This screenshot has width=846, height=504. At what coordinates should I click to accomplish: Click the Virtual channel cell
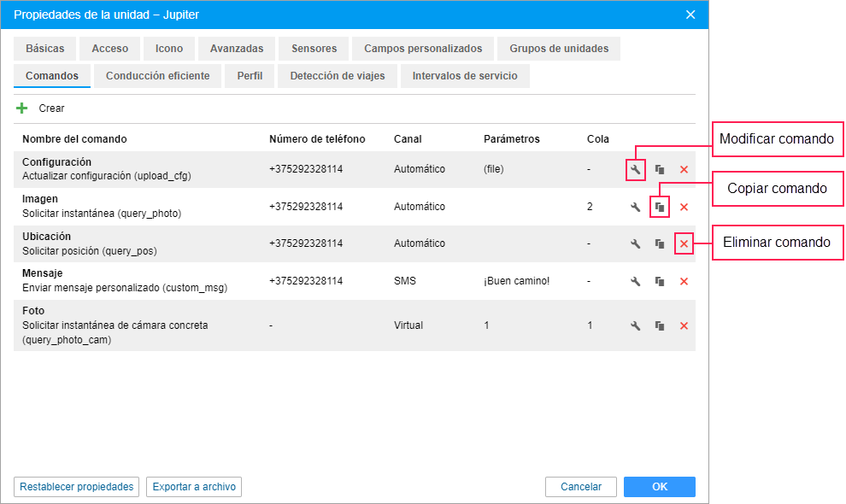(408, 325)
